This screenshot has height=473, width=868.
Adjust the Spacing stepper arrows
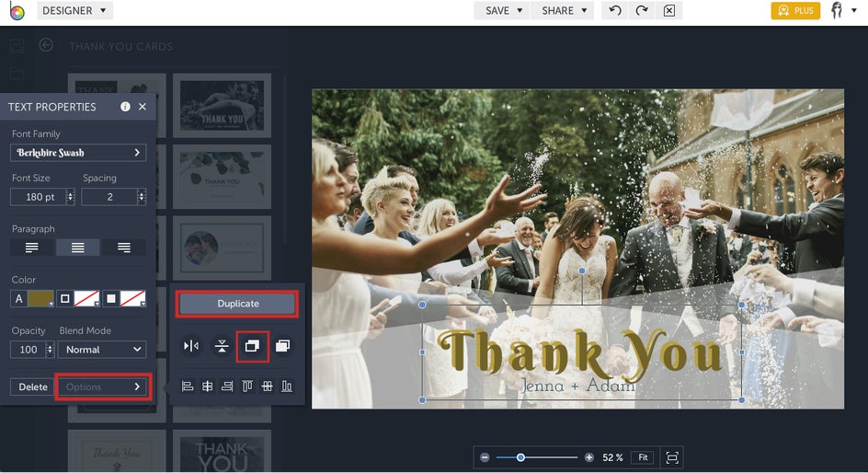(142, 197)
